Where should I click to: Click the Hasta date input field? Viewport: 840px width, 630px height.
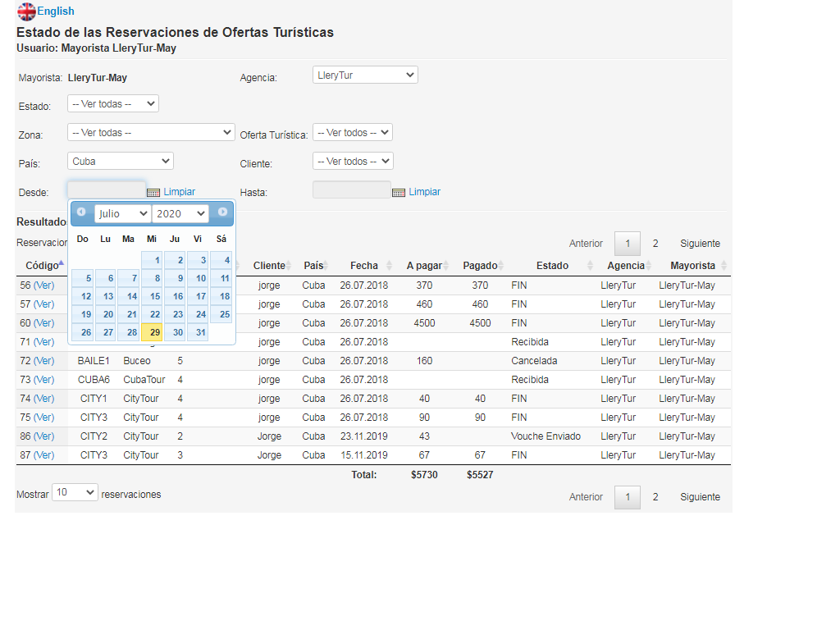(351, 189)
